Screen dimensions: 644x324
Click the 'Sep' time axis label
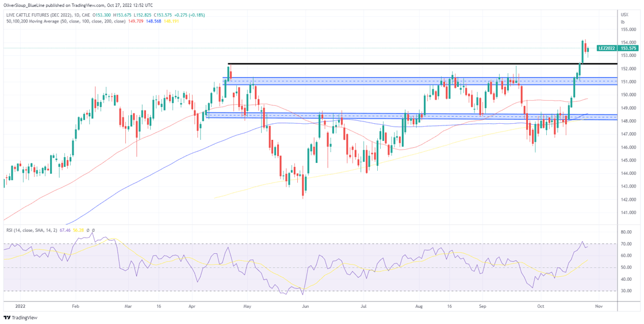pos(483,307)
